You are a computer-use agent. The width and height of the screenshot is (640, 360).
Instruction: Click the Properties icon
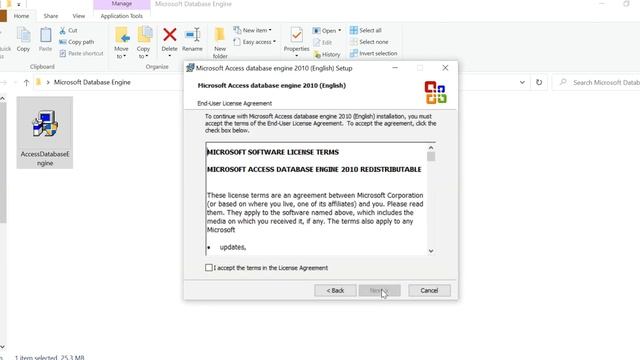pos(297,36)
